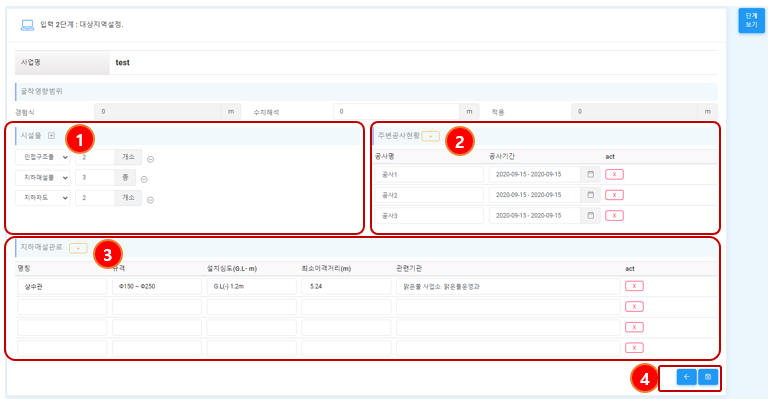Remove the 인접구조물 row with its minus icon
Screen dimensions: 777x404
150,159
